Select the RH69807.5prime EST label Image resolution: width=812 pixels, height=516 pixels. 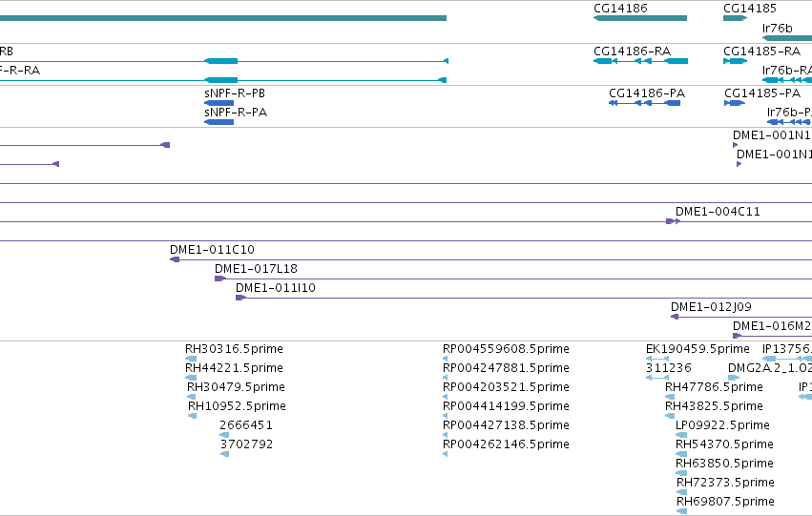(x=725, y=501)
